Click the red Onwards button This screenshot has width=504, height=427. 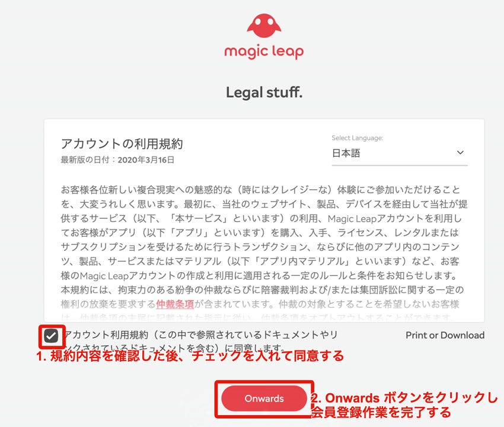264,399
